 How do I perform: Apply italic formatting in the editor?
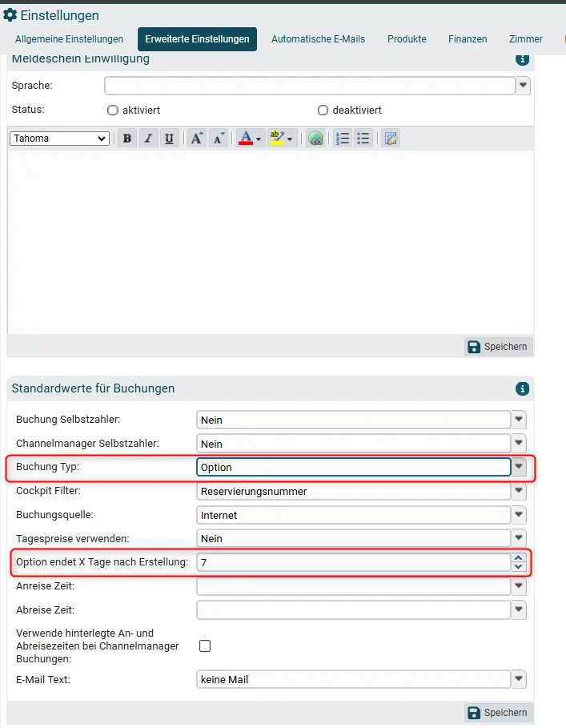click(148, 139)
